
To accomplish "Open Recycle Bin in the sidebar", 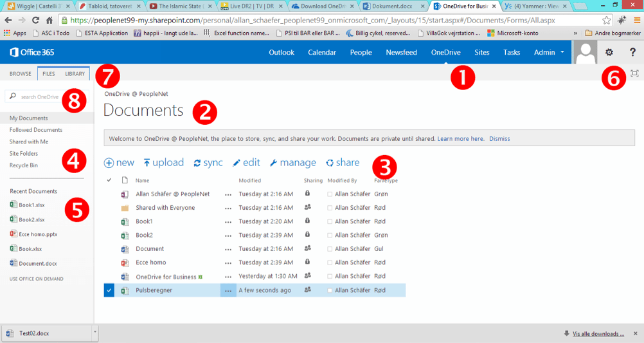I will 24,165.
